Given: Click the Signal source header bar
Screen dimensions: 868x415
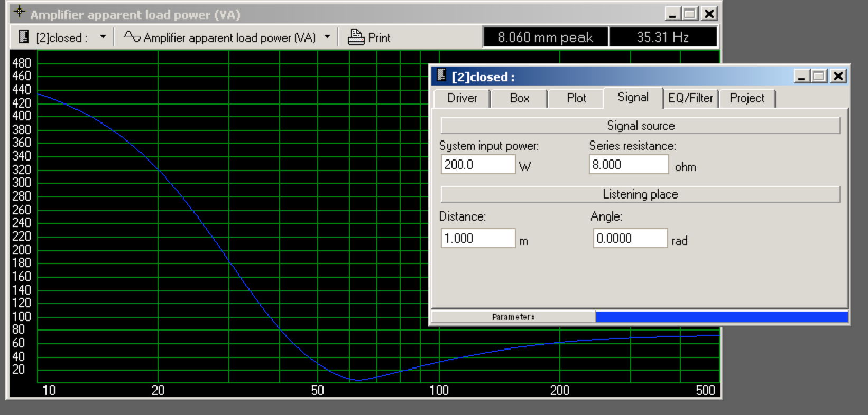Looking at the screenshot, I should pos(640,126).
